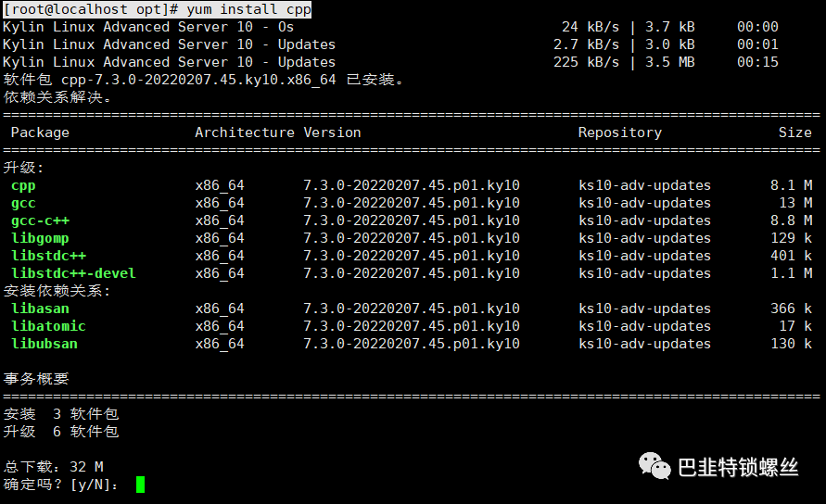The image size is (826, 504).
Task: Click the '366 k' size of libasan
Action: (x=791, y=309)
